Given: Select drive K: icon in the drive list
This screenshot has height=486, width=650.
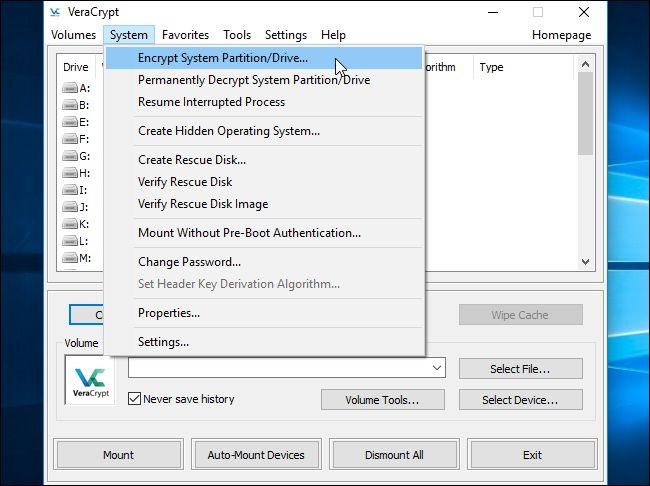Looking at the screenshot, I should (70, 224).
